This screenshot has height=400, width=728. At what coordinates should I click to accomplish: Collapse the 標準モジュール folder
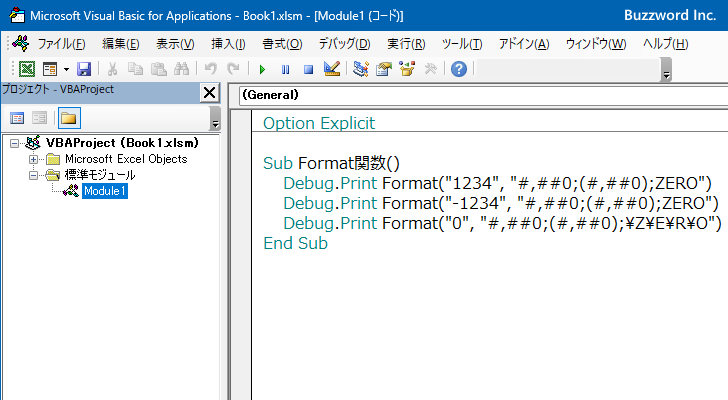coord(33,175)
